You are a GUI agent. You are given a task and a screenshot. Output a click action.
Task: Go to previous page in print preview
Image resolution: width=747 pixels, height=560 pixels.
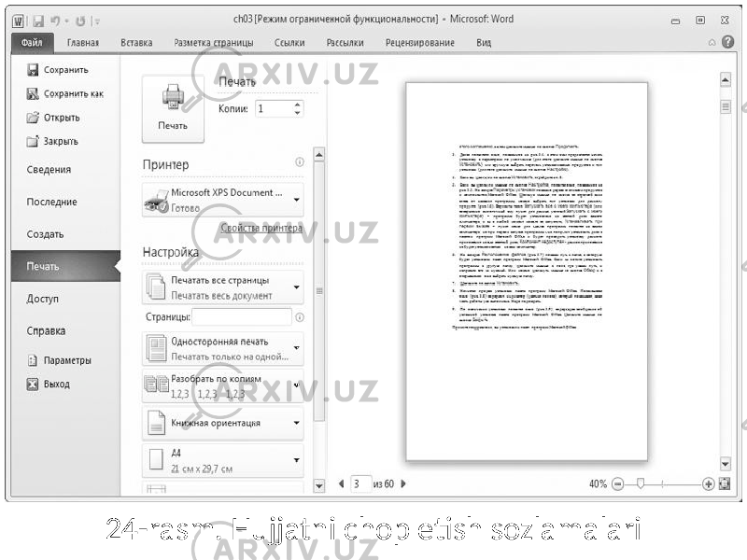coord(341,483)
